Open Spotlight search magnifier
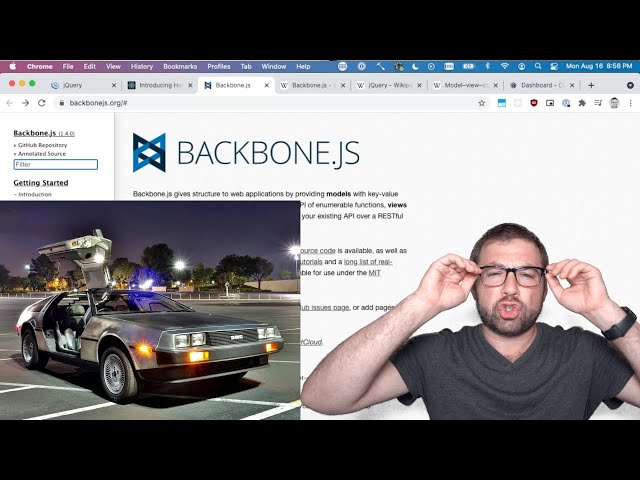This screenshot has height=480, width=640. coord(538,66)
